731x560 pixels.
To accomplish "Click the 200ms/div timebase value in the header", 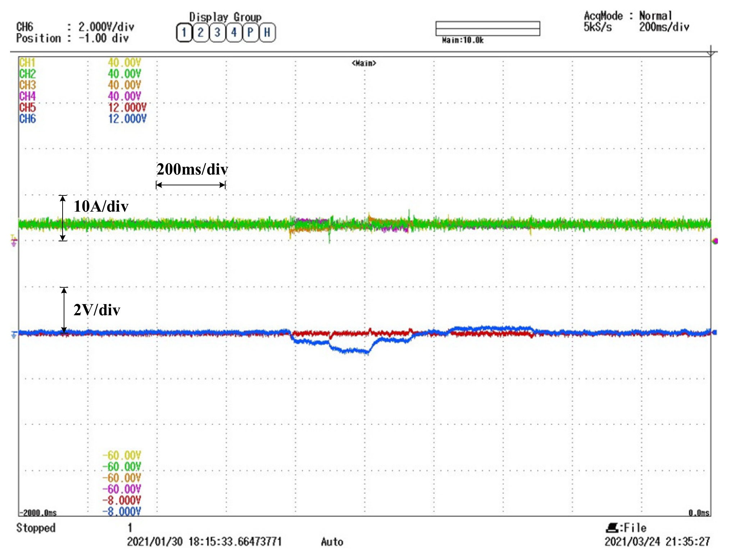I will click(664, 27).
